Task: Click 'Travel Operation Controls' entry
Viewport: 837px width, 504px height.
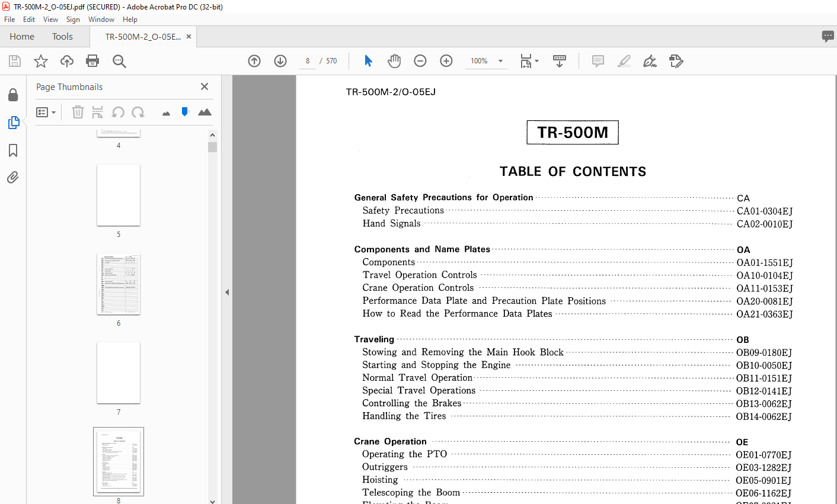Action: click(x=420, y=275)
